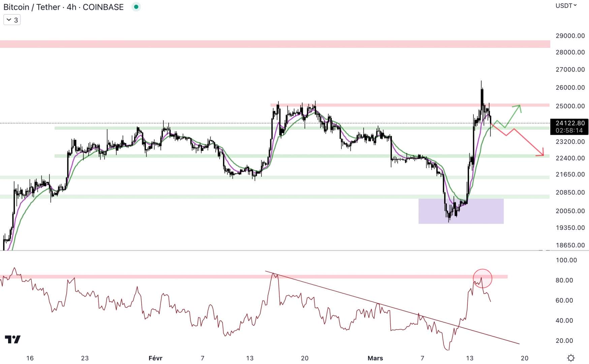The width and height of the screenshot is (589, 364).
Task: Select the purple demand zone rectangle
Action: 461,211
